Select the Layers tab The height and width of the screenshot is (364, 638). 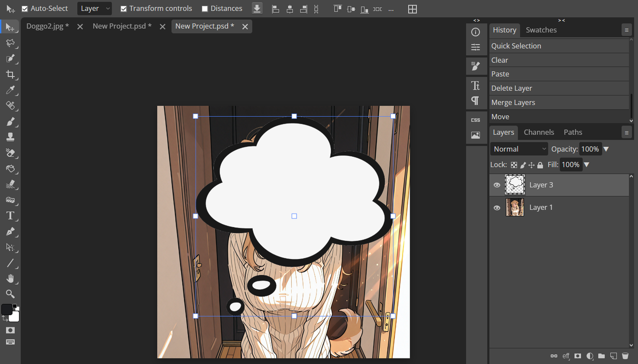(x=503, y=132)
